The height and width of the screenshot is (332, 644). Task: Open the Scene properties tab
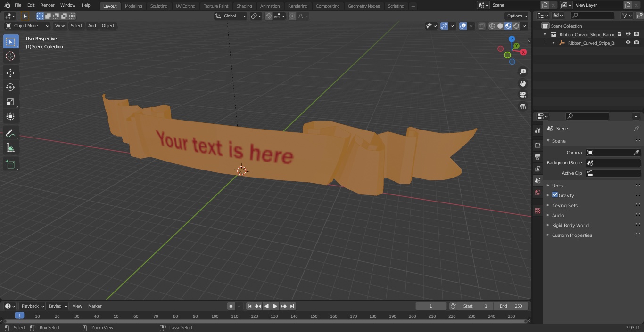coord(537,180)
